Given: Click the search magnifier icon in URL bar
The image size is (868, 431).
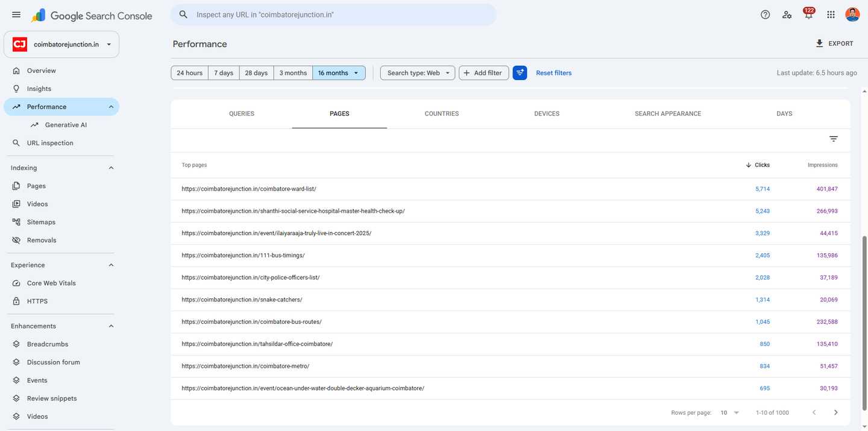Looking at the screenshot, I should 184,14.
